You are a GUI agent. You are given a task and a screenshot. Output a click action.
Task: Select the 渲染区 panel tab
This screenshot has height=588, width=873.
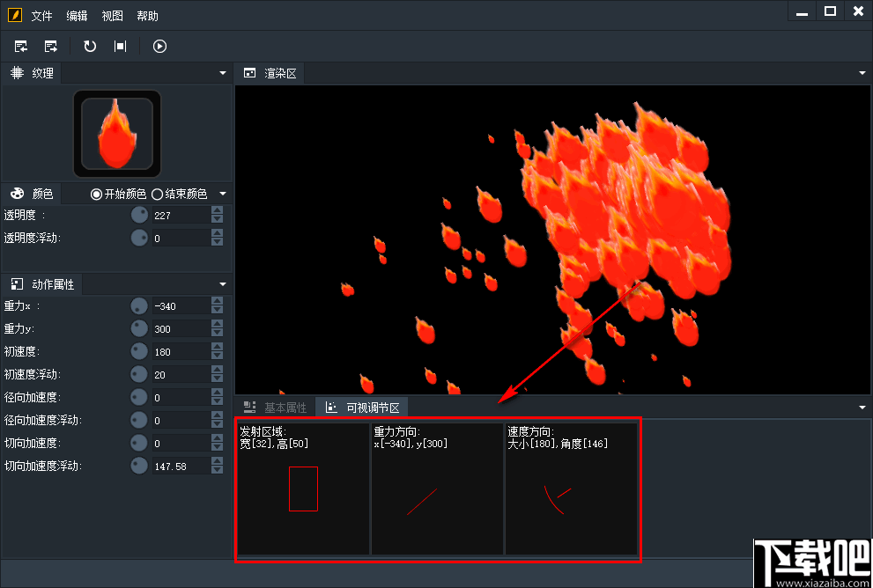pos(270,73)
